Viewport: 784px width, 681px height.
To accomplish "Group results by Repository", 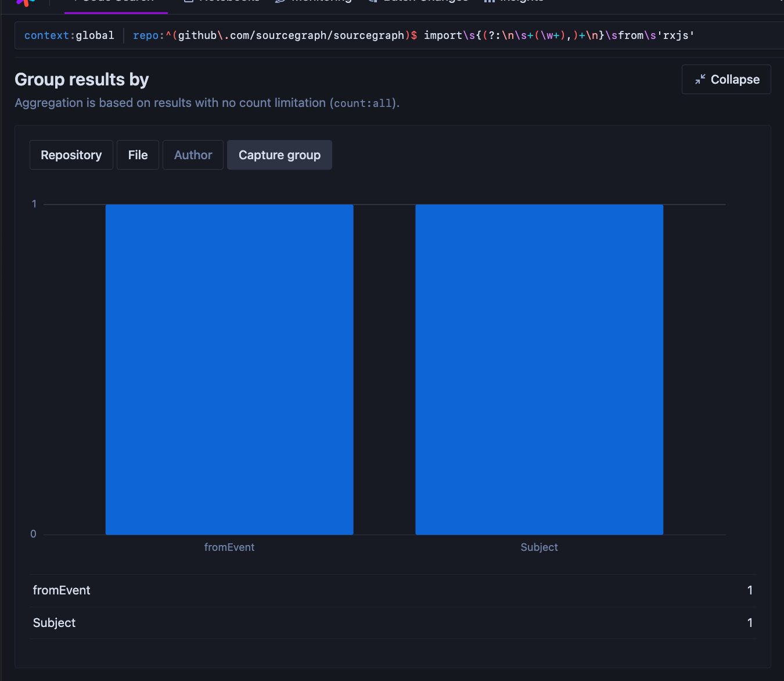I will click(x=71, y=155).
